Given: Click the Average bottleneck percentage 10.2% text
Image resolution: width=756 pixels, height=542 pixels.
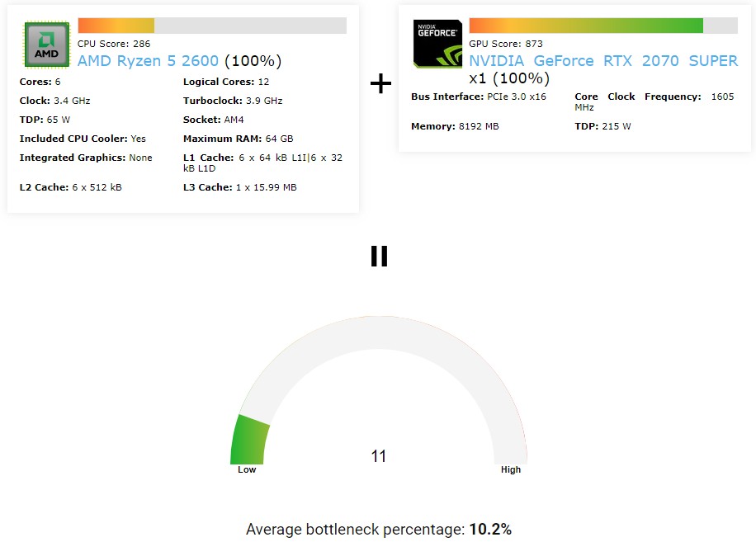Looking at the screenshot, I should tap(379, 530).
